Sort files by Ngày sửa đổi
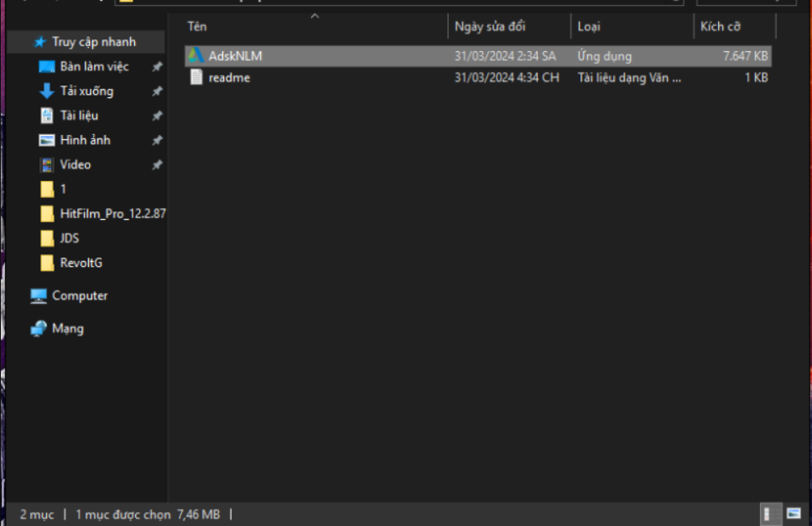 coord(487,26)
